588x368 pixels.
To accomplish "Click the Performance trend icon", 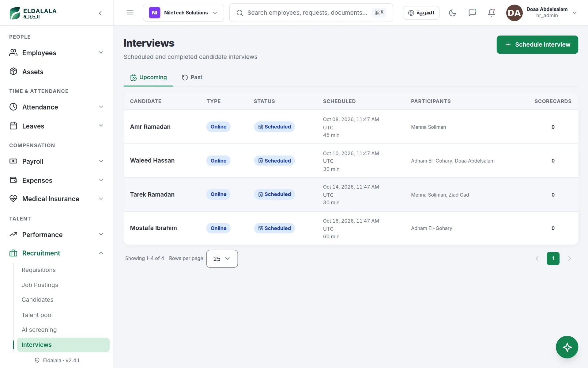I will click(13, 234).
